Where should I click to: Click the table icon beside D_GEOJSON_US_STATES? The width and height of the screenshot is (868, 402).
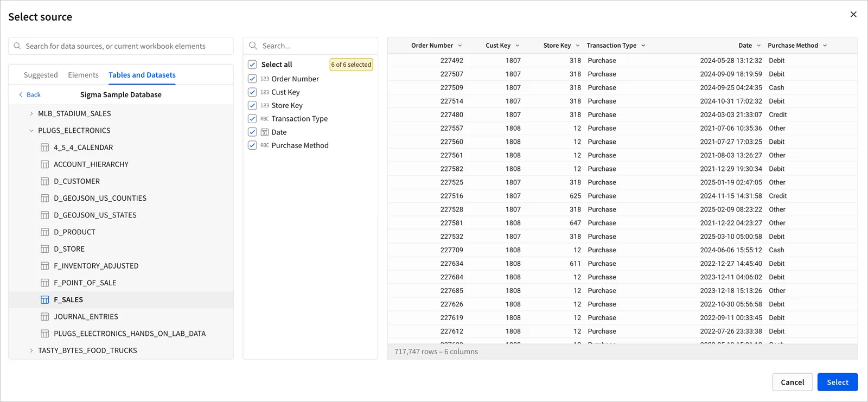[45, 215]
